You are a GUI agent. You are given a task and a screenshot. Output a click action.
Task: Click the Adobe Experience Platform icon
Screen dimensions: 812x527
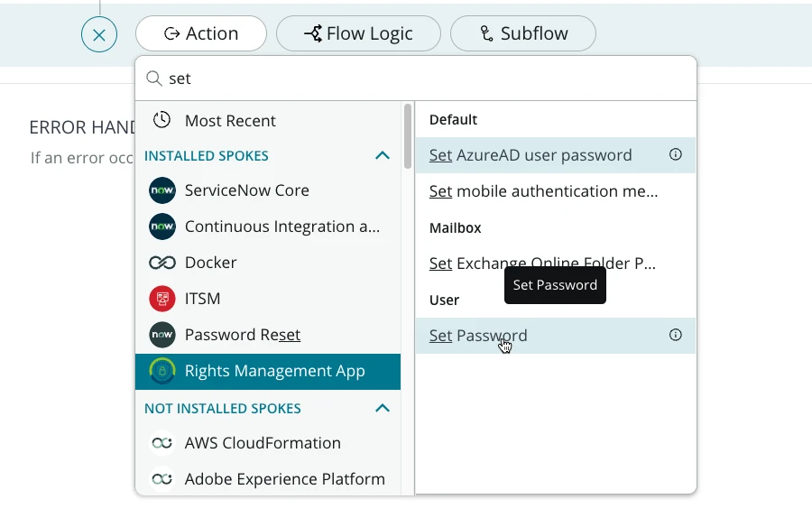click(162, 479)
